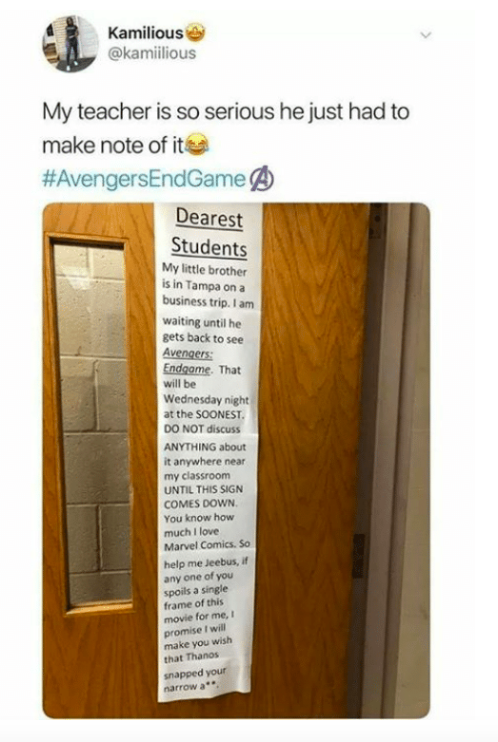Viewport: 498px width, 742px height.
Task: Click the Kamilious display name
Action: 145,33
